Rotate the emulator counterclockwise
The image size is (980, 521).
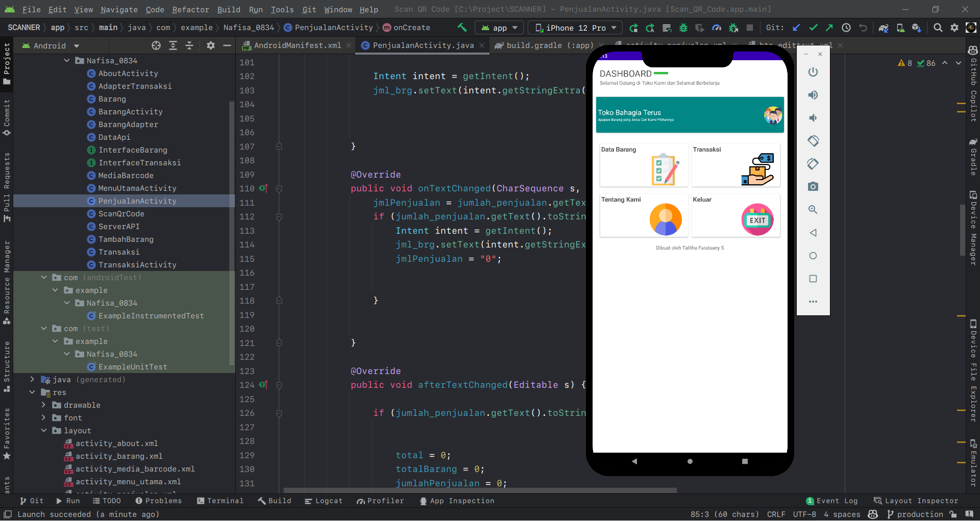coord(813,141)
